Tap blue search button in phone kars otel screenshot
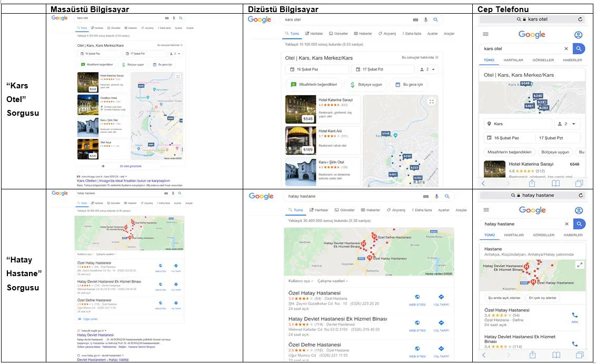This screenshot has height=364, width=596. pos(579,48)
